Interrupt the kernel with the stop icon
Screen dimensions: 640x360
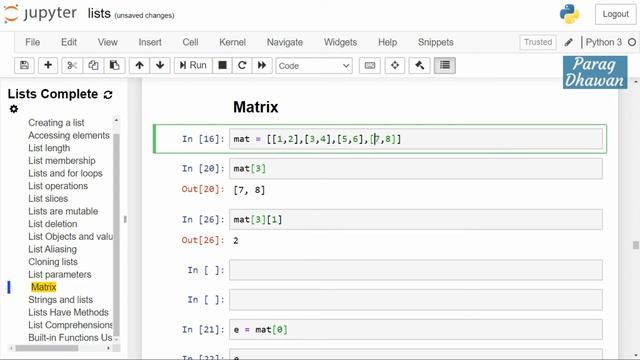222,65
